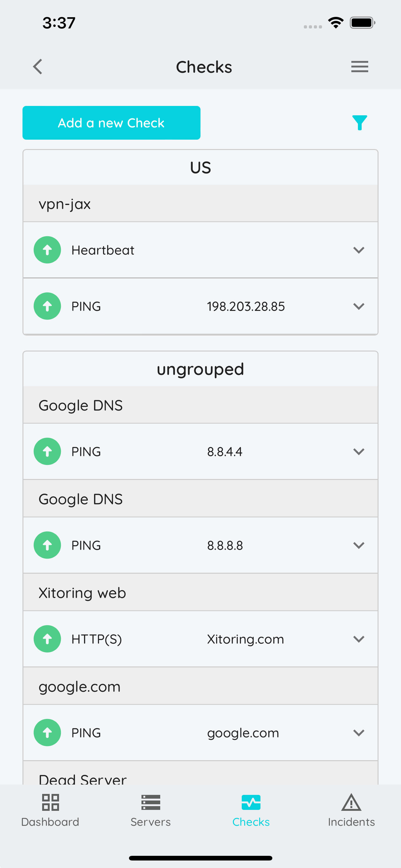Click the green up-status icon beside Heartbeat

[47, 250]
